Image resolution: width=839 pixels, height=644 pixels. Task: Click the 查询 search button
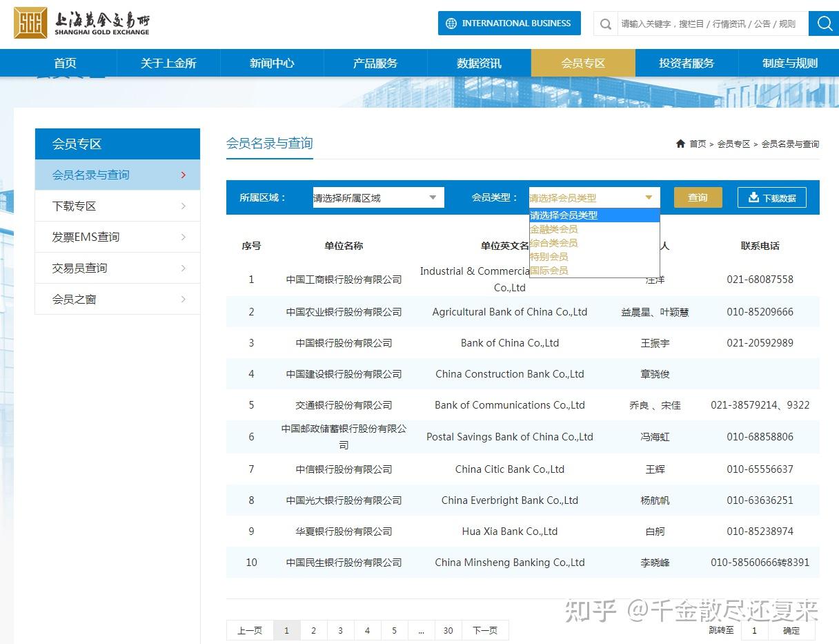pyautogui.click(x=698, y=197)
